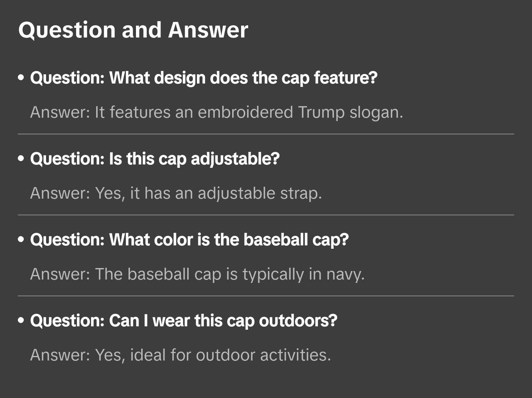Viewport: 532px width, 398px height.
Task: Select the "Can I wear this cap outdoors?" question
Action: 184,321
